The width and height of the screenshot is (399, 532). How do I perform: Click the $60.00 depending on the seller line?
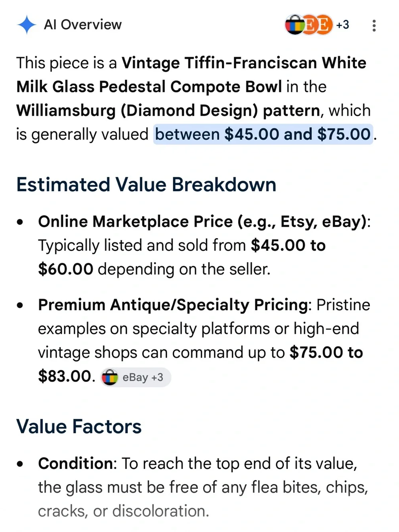click(x=154, y=269)
